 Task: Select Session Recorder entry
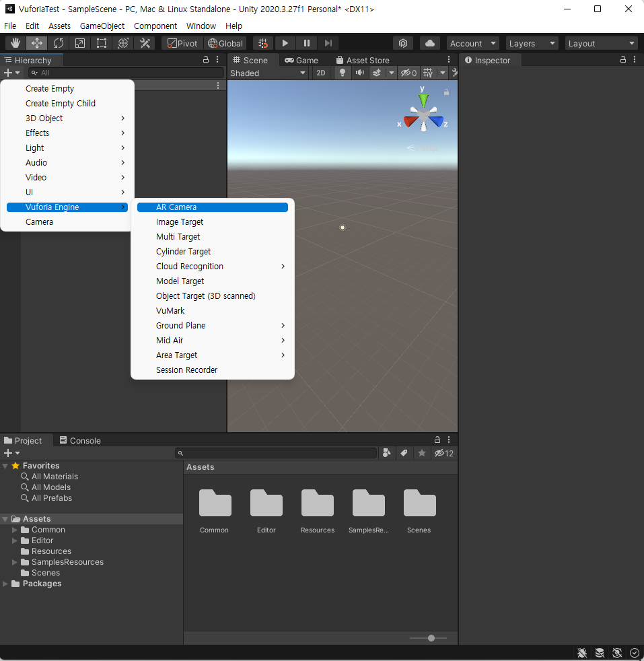coord(213,370)
